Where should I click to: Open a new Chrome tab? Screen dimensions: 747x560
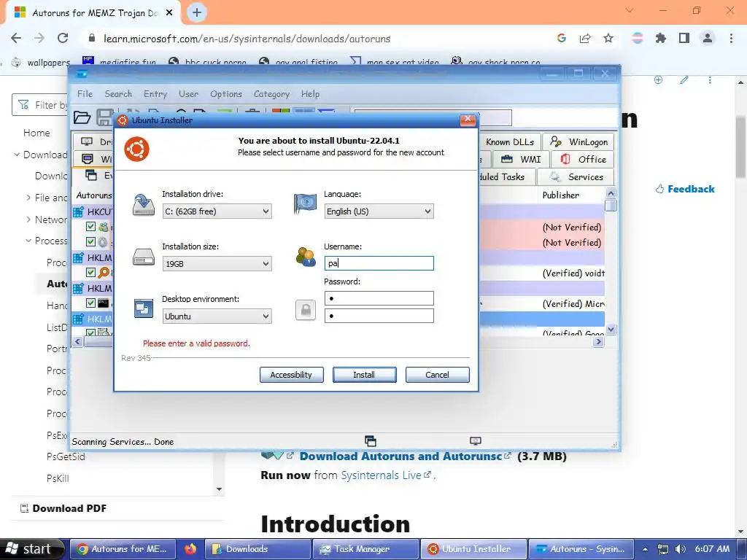(197, 12)
